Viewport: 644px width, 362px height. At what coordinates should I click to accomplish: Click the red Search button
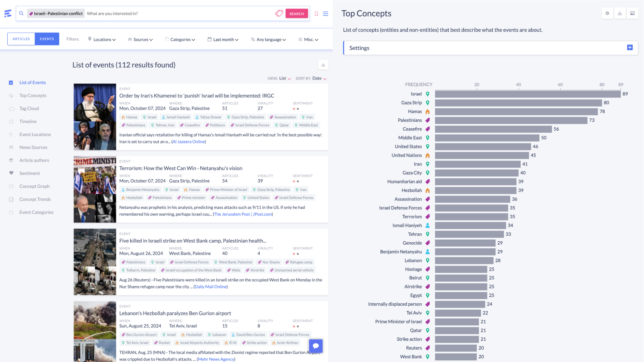pos(297,14)
